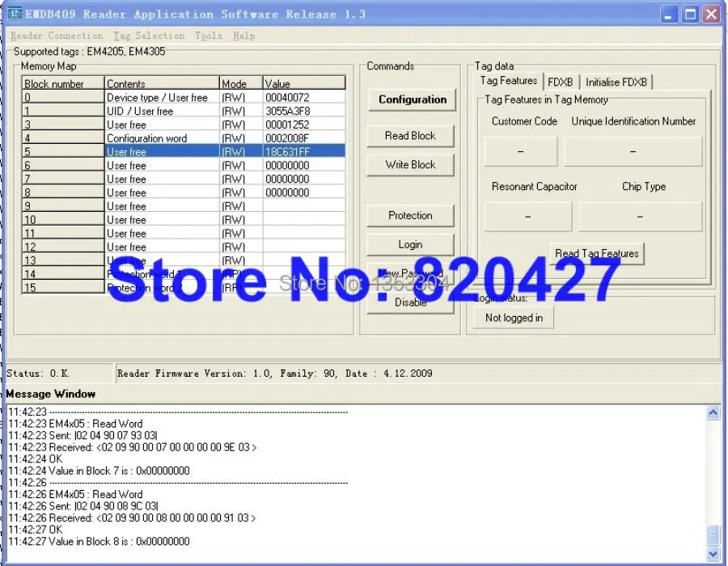Click the Configuration button
Screen dimensions: 728x566
click(412, 99)
